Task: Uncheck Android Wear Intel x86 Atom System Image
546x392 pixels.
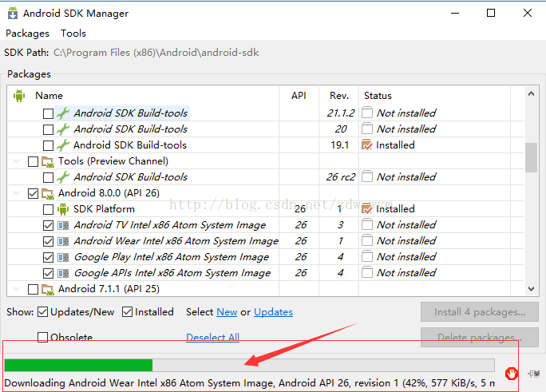Action: [x=48, y=241]
